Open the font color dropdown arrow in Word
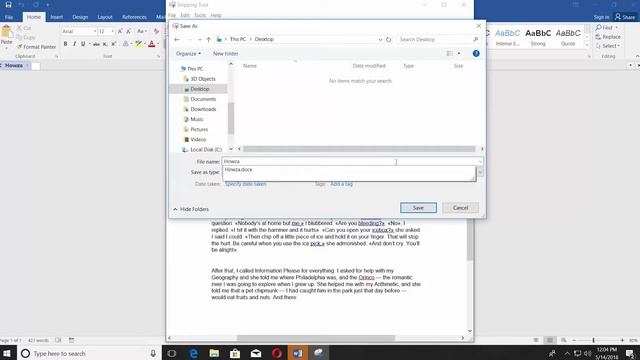 [x=158, y=44]
